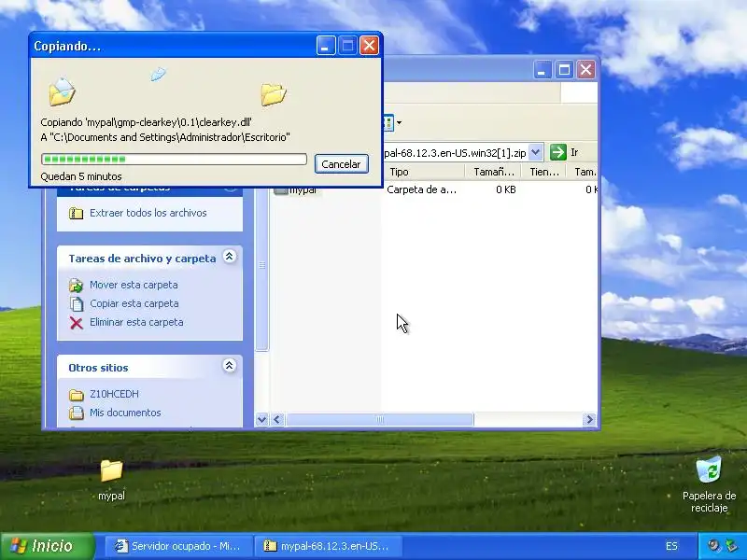Viewport: 747px width, 560px height.
Task: Click the horizontal scrollbar thumb
Action: 380,419
